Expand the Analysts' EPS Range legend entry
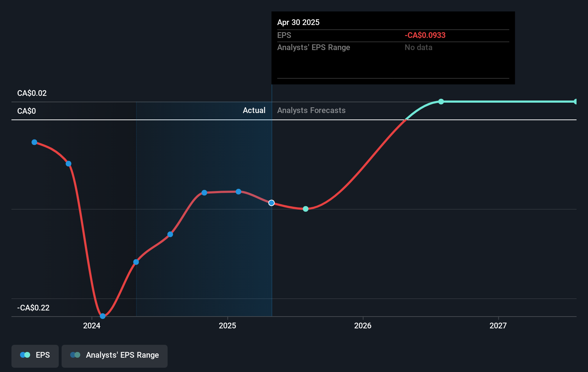The image size is (588, 372). pyautogui.click(x=114, y=355)
